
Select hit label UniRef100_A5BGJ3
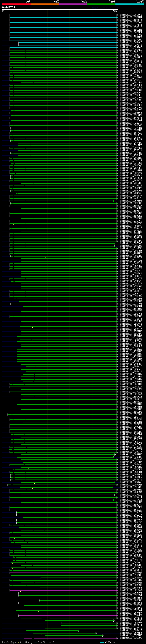131,27
